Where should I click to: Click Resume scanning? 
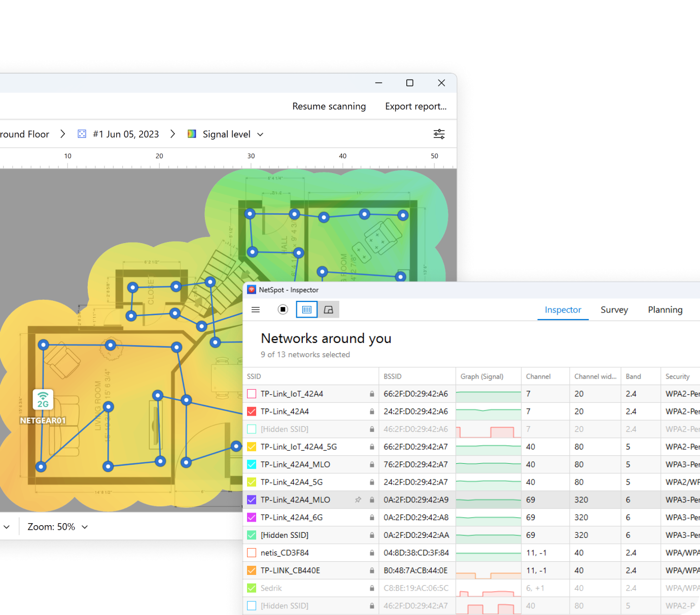[x=329, y=107]
